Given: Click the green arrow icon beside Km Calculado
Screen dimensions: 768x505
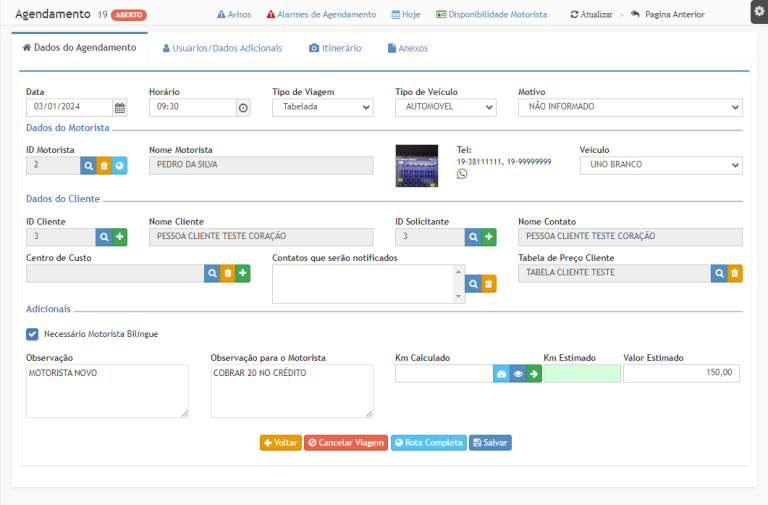Looking at the screenshot, I should 534,373.
